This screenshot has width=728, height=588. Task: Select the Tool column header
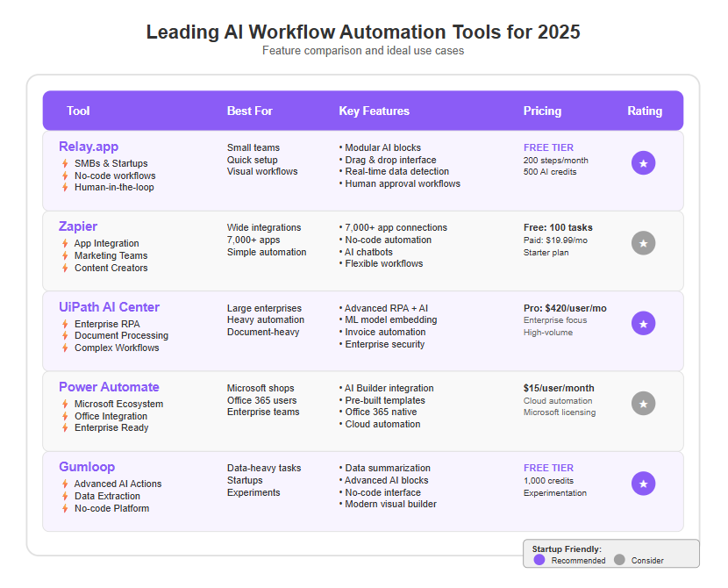(x=78, y=111)
